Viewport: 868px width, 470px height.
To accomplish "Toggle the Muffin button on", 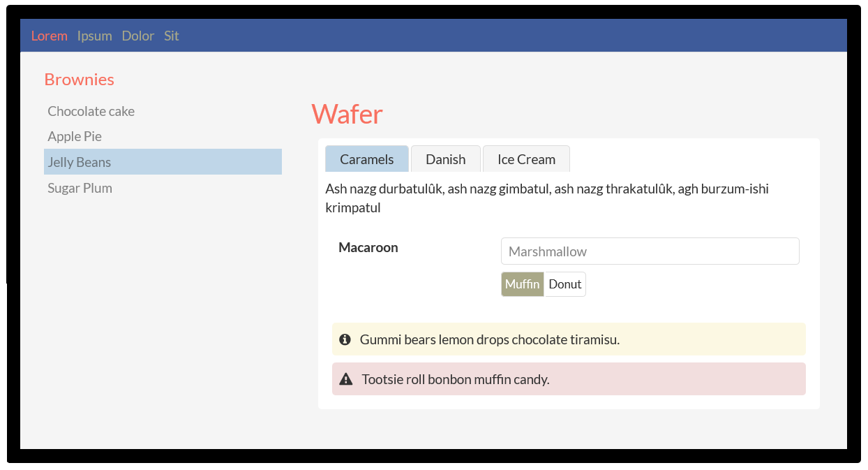I will [x=523, y=284].
